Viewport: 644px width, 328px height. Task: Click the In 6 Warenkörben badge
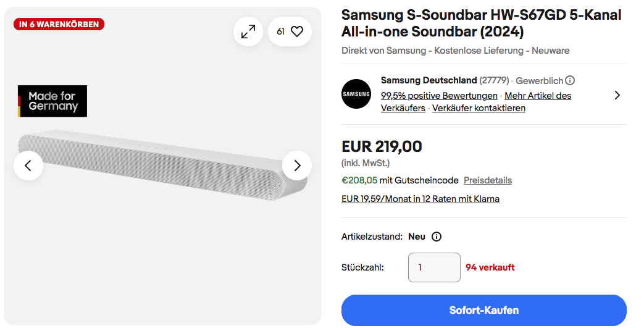[x=59, y=25]
